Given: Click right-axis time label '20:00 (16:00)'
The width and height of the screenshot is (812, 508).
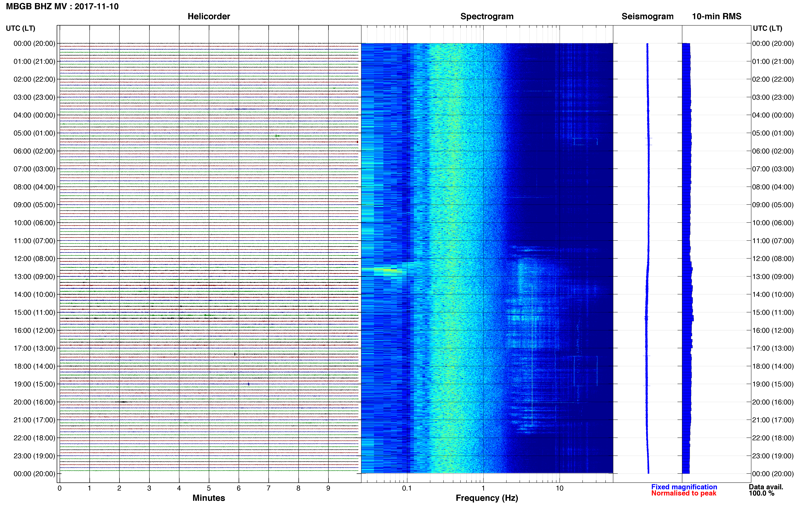Looking at the screenshot, I should click(773, 402).
